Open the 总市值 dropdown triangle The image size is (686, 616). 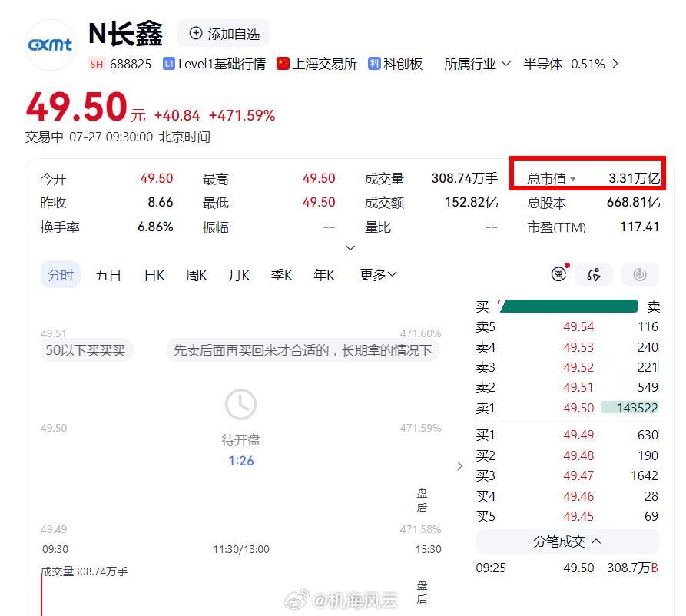[573, 179]
